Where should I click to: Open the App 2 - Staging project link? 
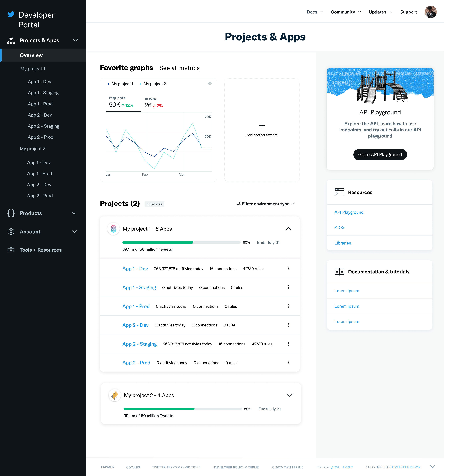pos(139,344)
